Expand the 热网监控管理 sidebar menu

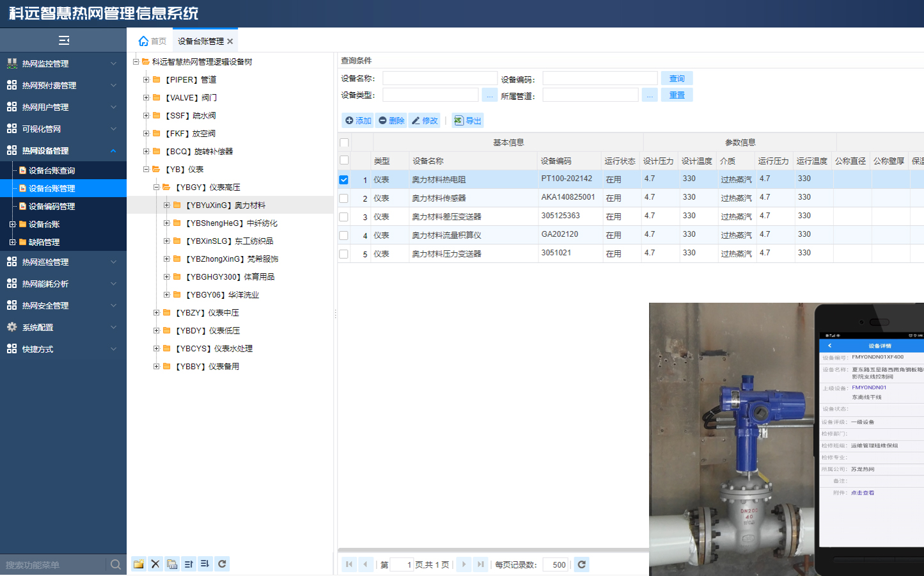point(63,63)
